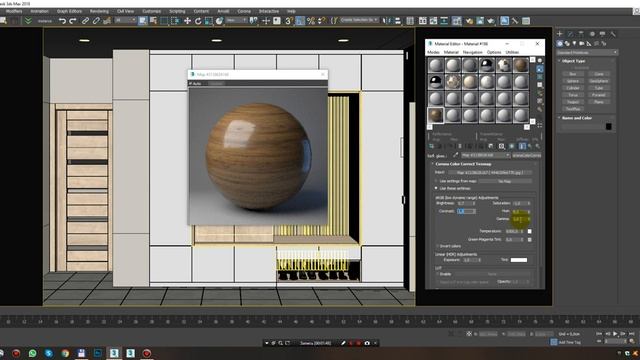640x360 pixels.
Task: Toggle the 3D Snaps icon
Action: click(289, 21)
